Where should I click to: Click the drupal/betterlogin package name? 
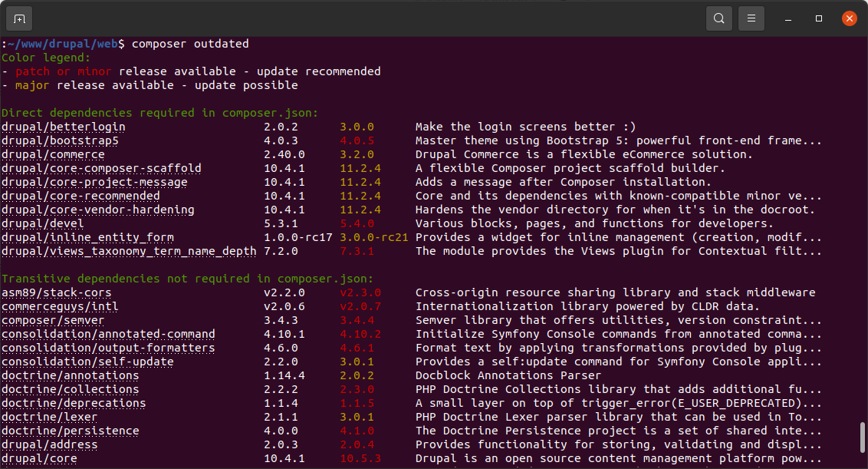[x=63, y=127]
